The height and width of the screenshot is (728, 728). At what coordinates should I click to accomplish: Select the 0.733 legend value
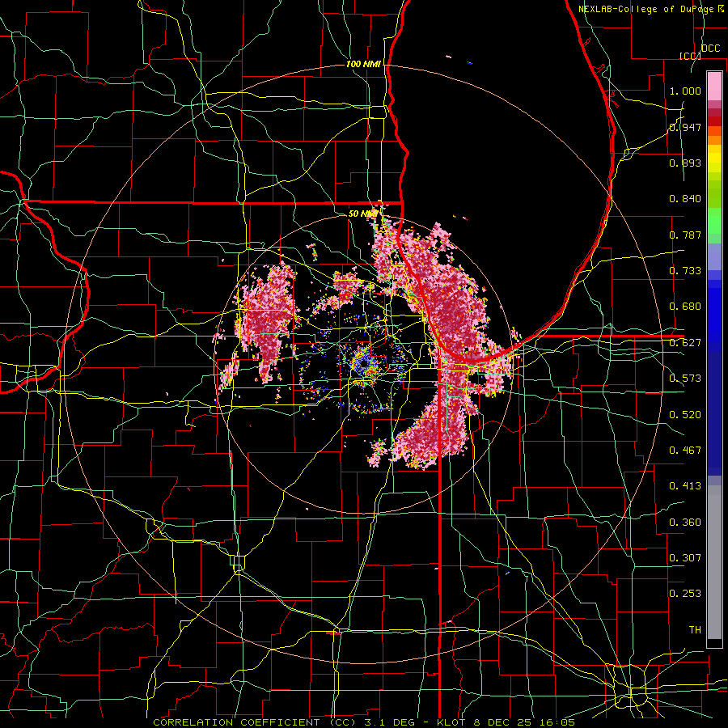tap(685, 271)
